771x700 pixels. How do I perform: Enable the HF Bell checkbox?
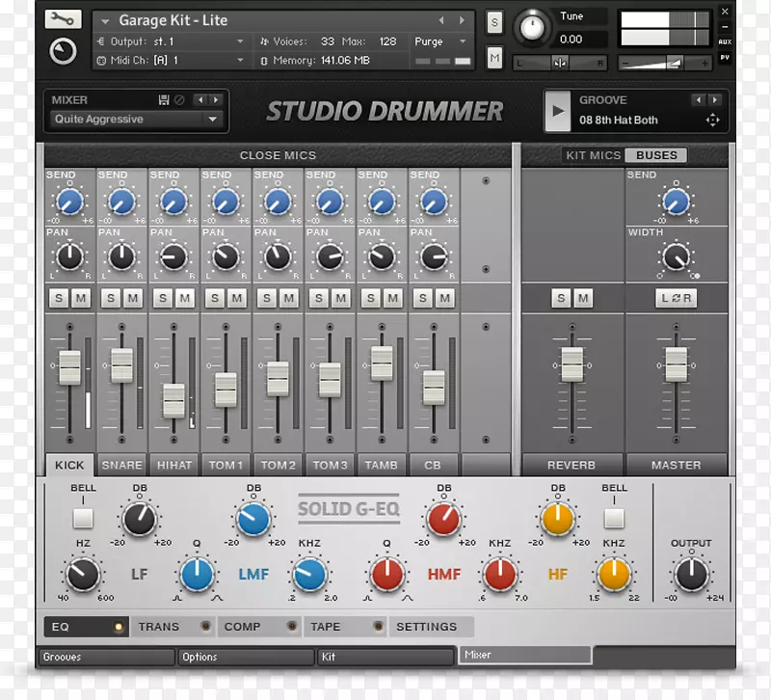click(x=614, y=519)
